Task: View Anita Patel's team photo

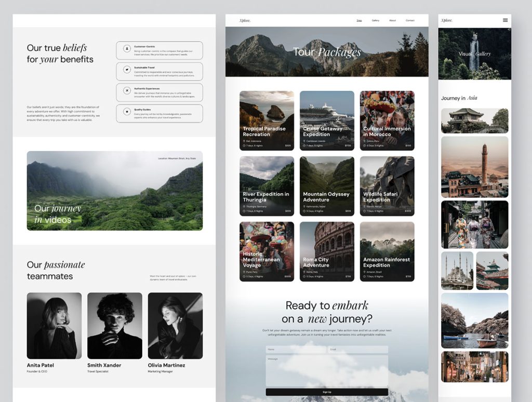Action: [54, 326]
